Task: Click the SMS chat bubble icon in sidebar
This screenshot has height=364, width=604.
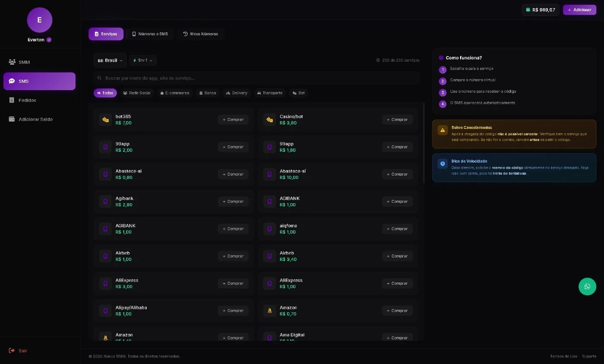Action: [x=12, y=81]
